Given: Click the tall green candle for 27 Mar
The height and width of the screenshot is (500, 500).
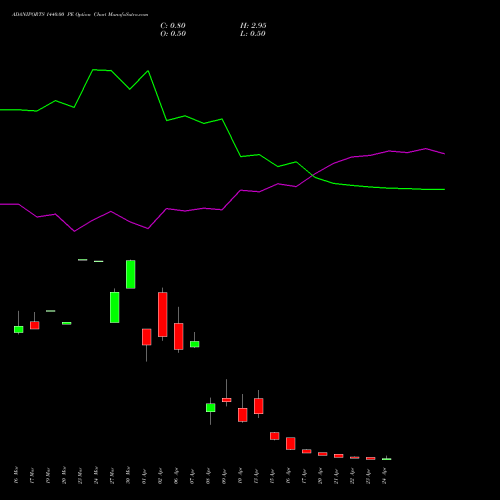Looking at the screenshot, I should pos(115,307).
